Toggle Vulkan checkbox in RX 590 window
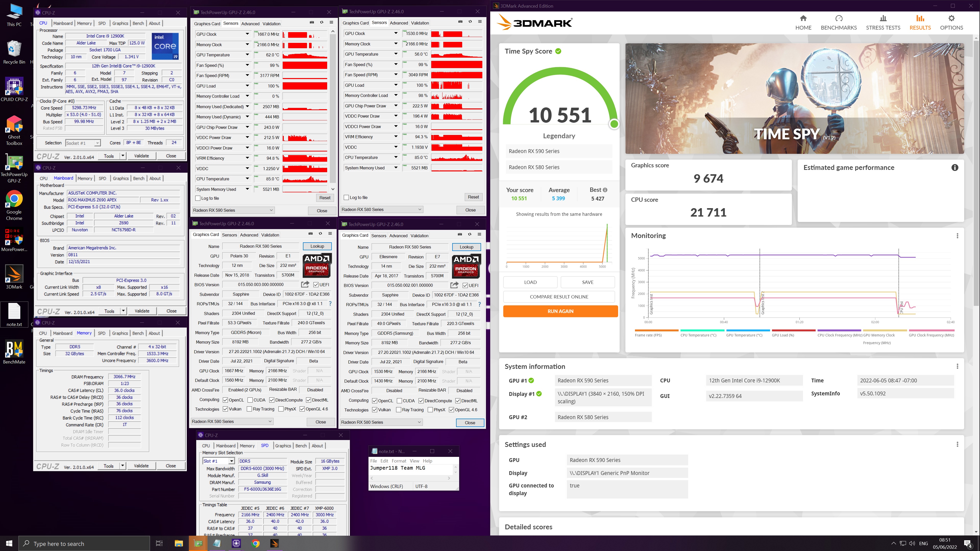The image size is (980, 551). pos(225,409)
